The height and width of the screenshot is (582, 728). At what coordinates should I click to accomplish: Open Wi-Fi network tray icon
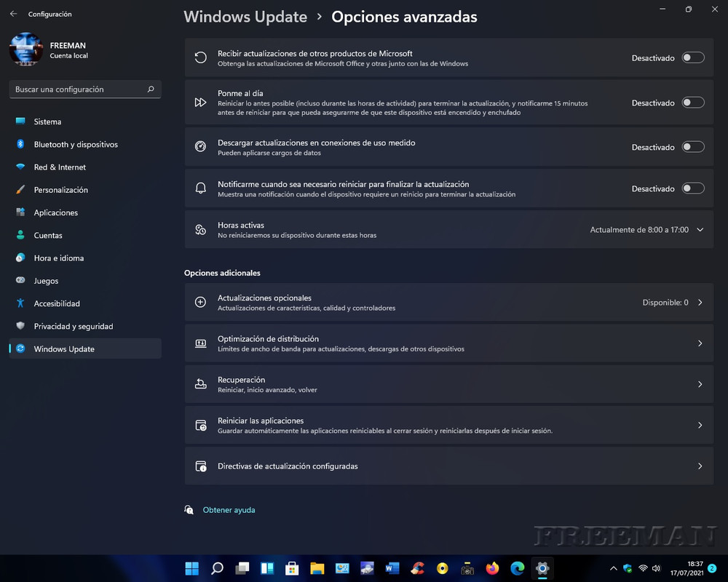(x=643, y=568)
